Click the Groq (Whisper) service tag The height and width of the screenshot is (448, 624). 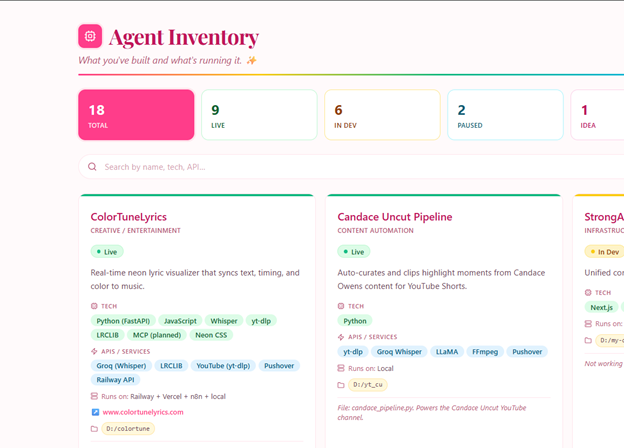(x=121, y=366)
